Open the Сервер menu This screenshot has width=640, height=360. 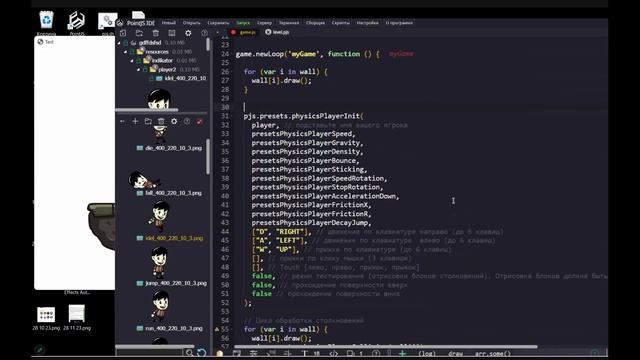tap(264, 23)
